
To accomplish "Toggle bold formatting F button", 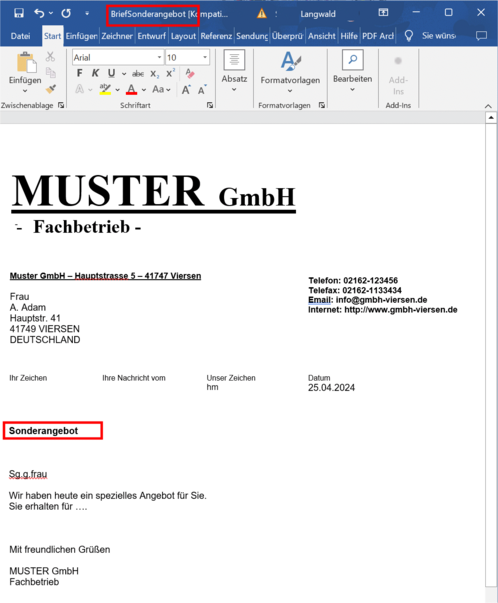I will click(79, 73).
